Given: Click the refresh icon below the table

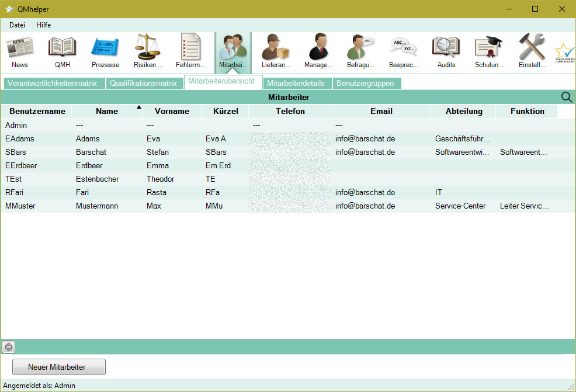Looking at the screenshot, I should tap(9, 346).
